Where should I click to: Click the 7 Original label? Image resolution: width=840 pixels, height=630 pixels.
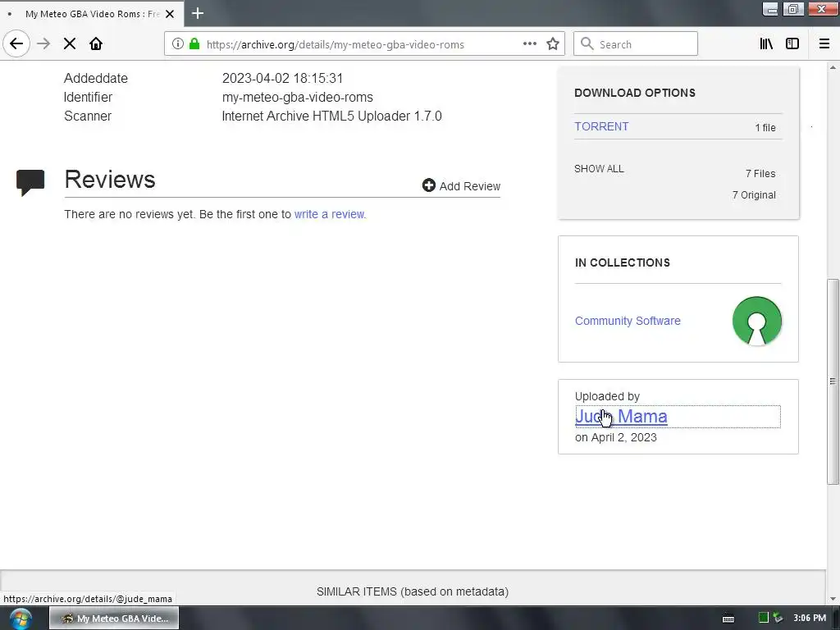pyautogui.click(x=754, y=195)
